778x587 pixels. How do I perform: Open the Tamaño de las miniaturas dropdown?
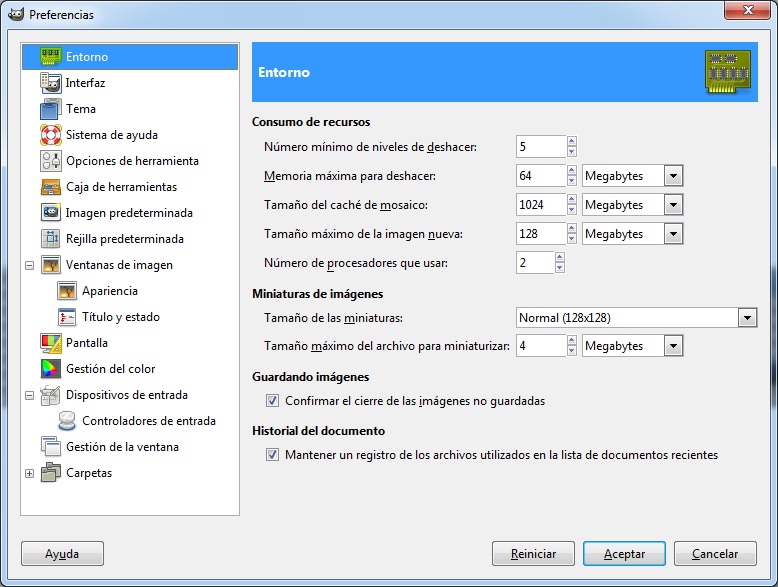pyautogui.click(x=747, y=318)
